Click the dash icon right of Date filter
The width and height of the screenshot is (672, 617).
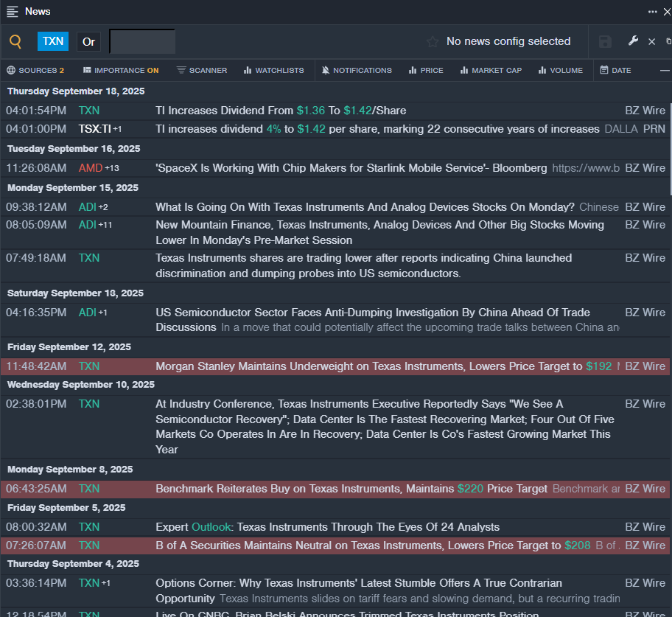(664, 71)
